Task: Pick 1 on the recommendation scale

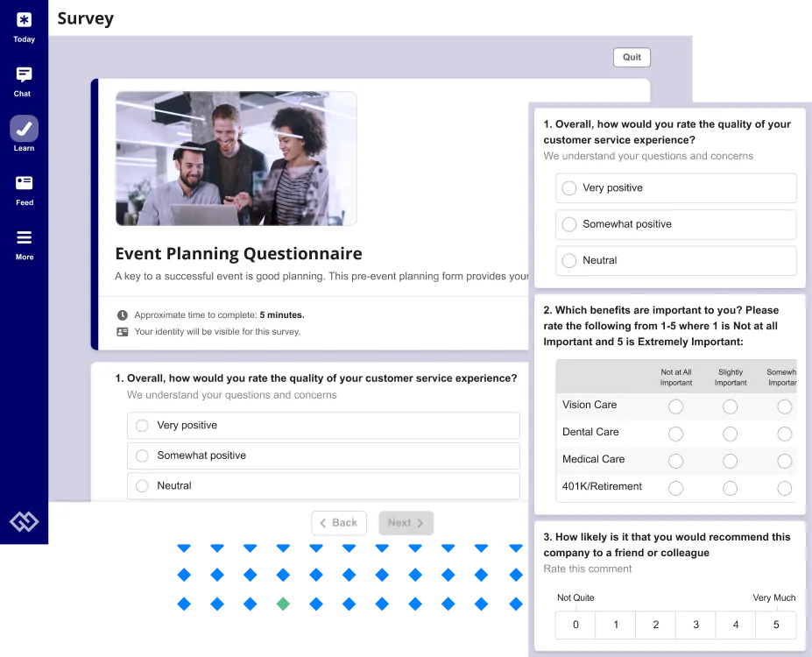Action: (x=616, y=625)
